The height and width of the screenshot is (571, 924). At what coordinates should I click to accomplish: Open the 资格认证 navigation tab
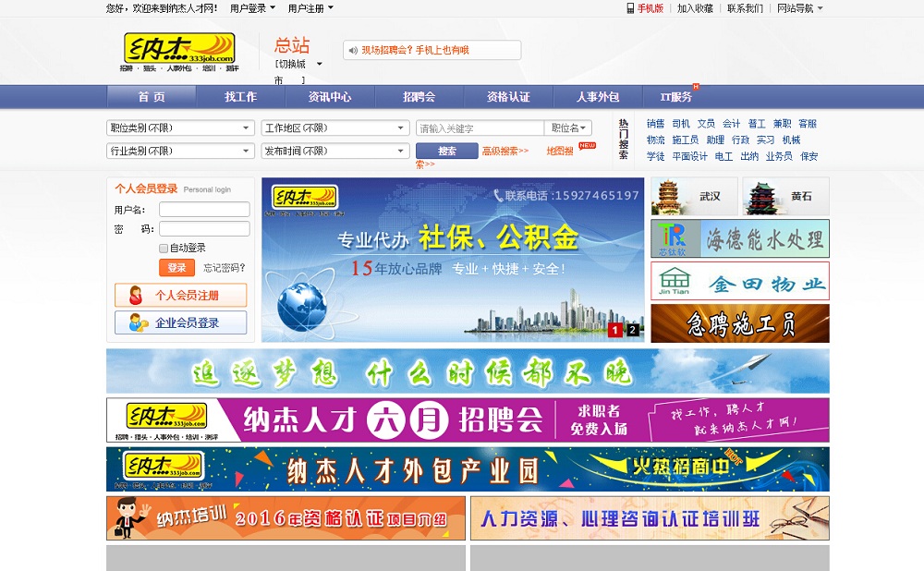pyautogui.click(x=508, y=97)
